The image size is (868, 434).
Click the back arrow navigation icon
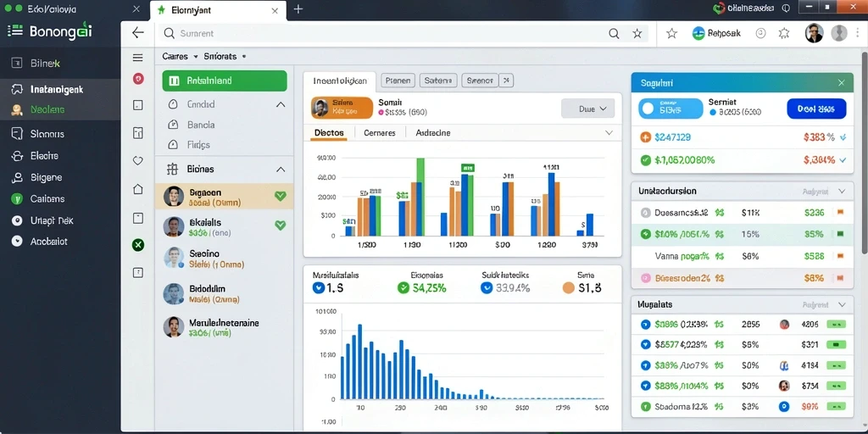tap(138, 33)
